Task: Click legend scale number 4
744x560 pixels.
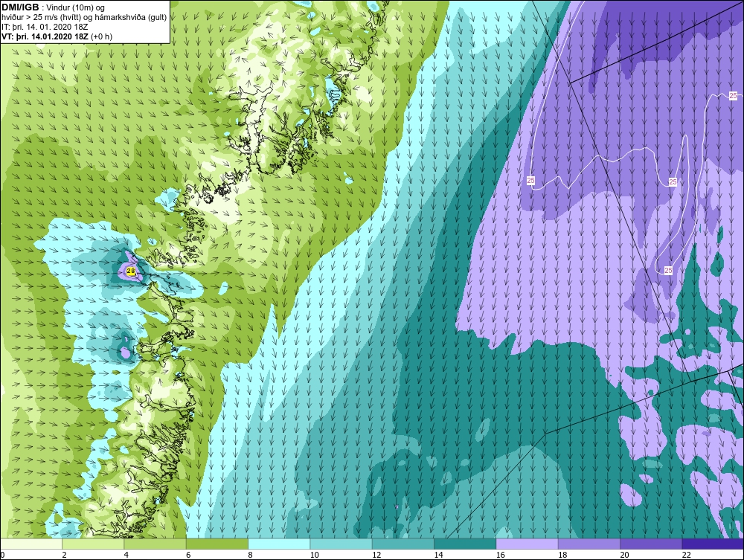Action: 126,555
